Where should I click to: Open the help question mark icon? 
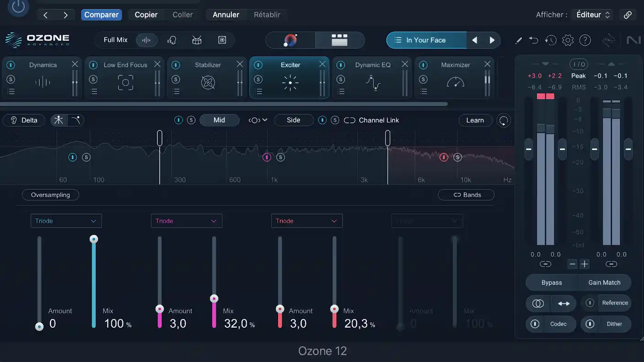(x=585, y=40)
